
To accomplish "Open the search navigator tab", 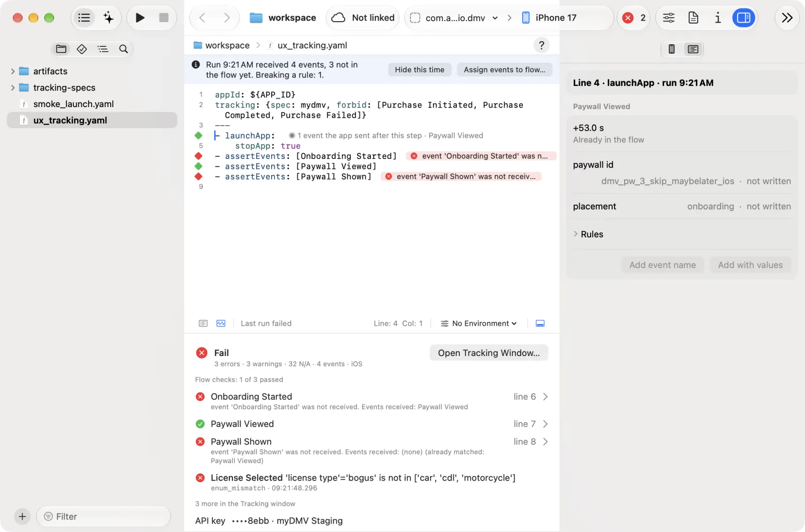I will click(123, 49).
